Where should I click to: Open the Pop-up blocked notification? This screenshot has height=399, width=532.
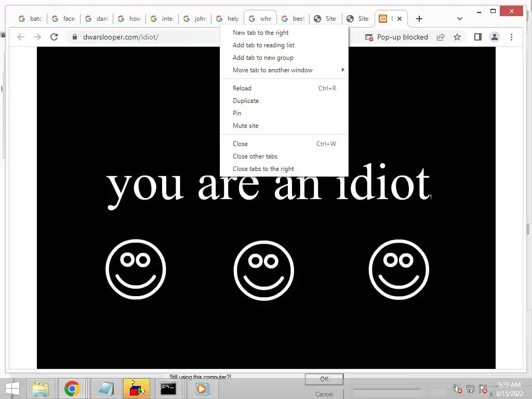(396, 37)
